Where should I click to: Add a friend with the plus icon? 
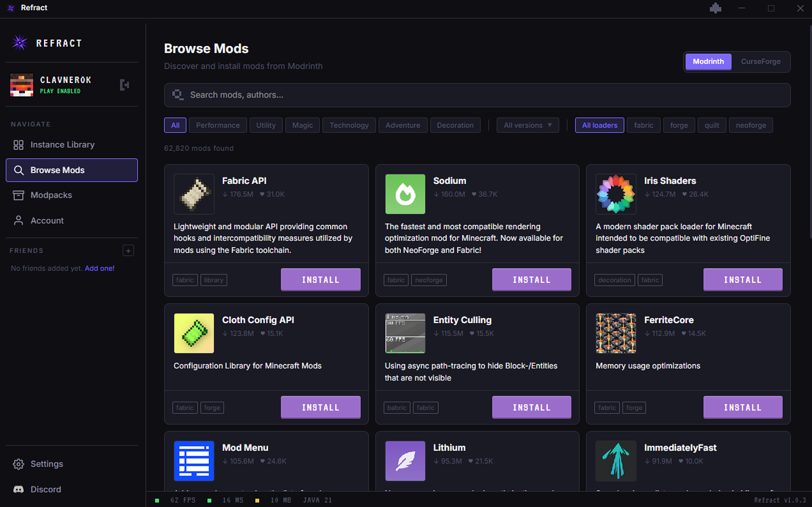pos(128,251)
